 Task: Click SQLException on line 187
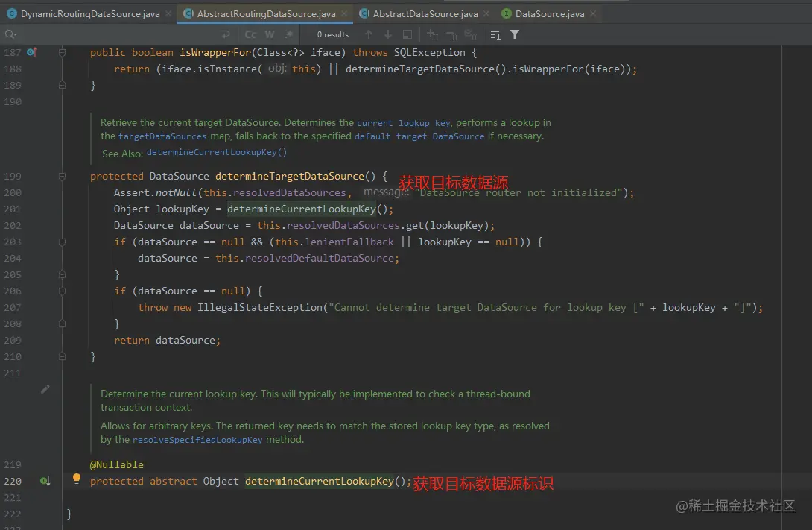(x=429, y=52)
